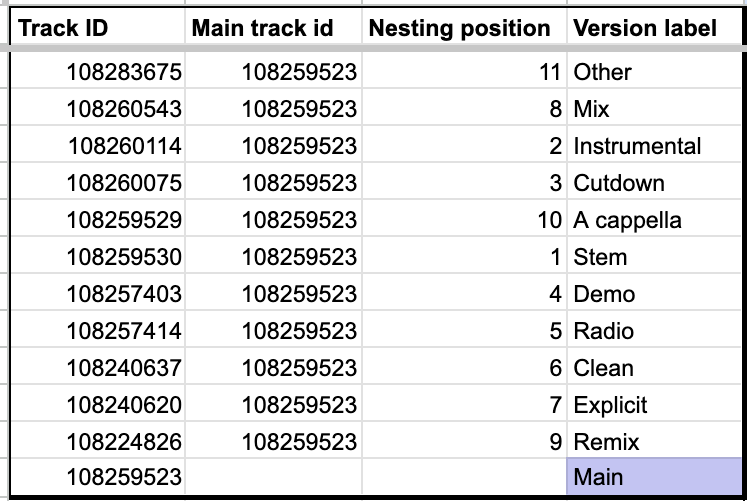Click track ID 108259523 in last row
Image resolution: width=747 pixels, height=501 pixels.
point(100,476)
